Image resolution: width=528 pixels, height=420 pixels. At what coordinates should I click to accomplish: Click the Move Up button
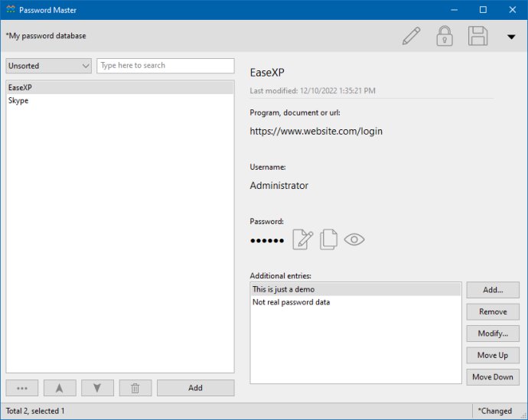point(493,356)
